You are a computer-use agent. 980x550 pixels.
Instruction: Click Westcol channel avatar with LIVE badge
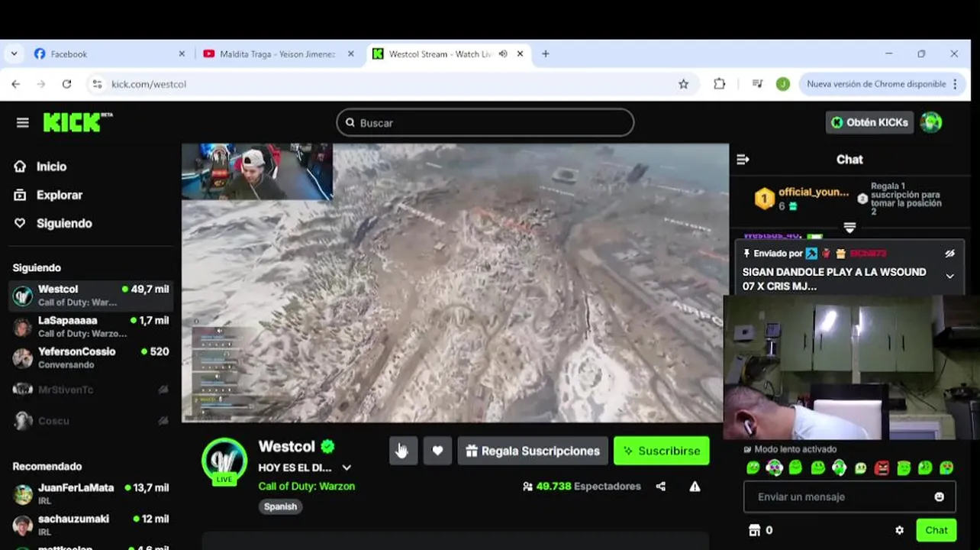tap(224, 461)
